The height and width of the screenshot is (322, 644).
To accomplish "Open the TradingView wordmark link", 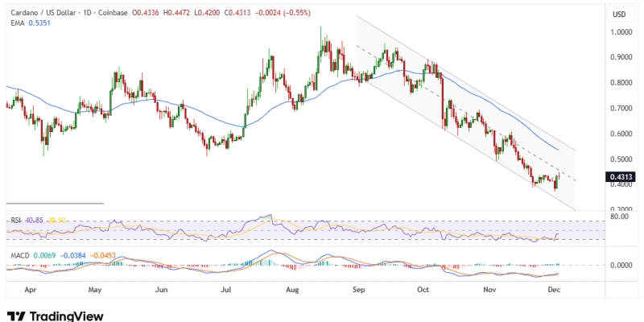I will (63, 316).
